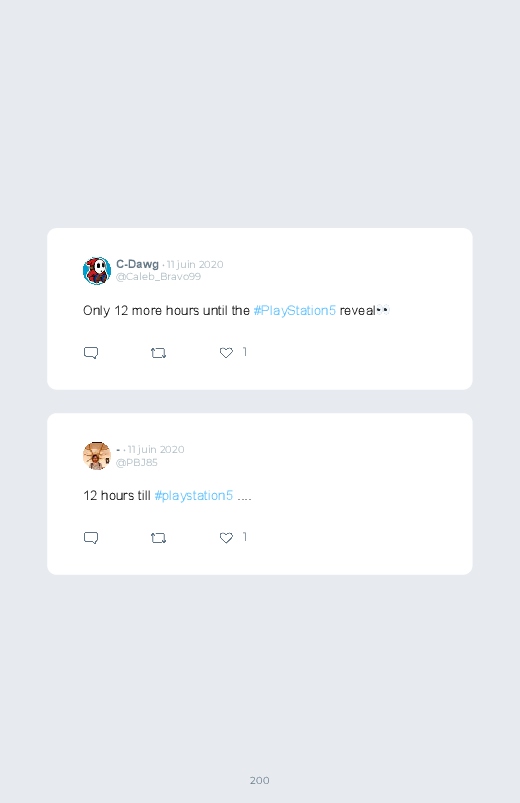520x803 pixels.
Task: Open the @PBJ85 username handle
Action: (x=137, y=462)
